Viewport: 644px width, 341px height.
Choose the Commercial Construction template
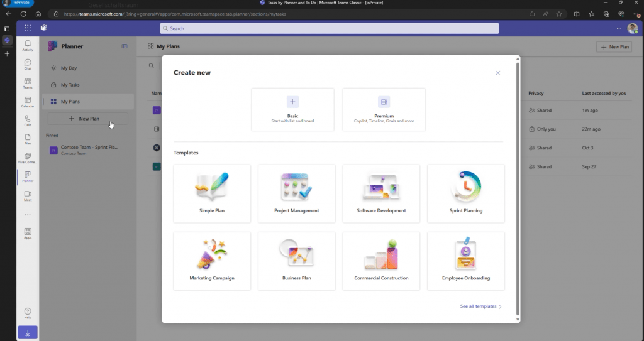381,261
